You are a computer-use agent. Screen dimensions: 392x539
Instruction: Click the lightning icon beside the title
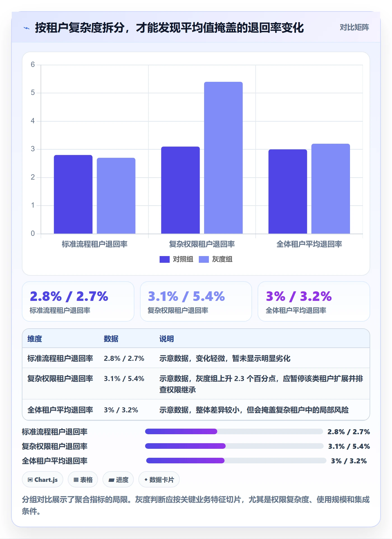tap(27, 28)
